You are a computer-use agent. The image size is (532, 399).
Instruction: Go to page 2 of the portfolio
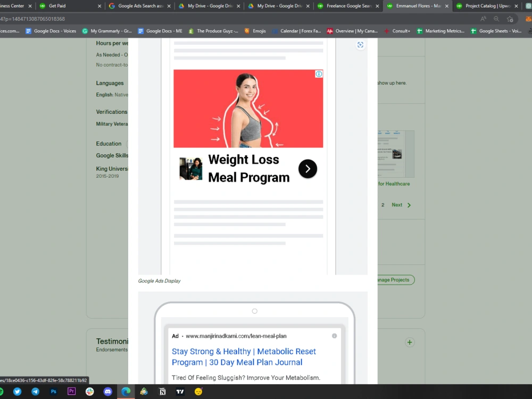383,205
